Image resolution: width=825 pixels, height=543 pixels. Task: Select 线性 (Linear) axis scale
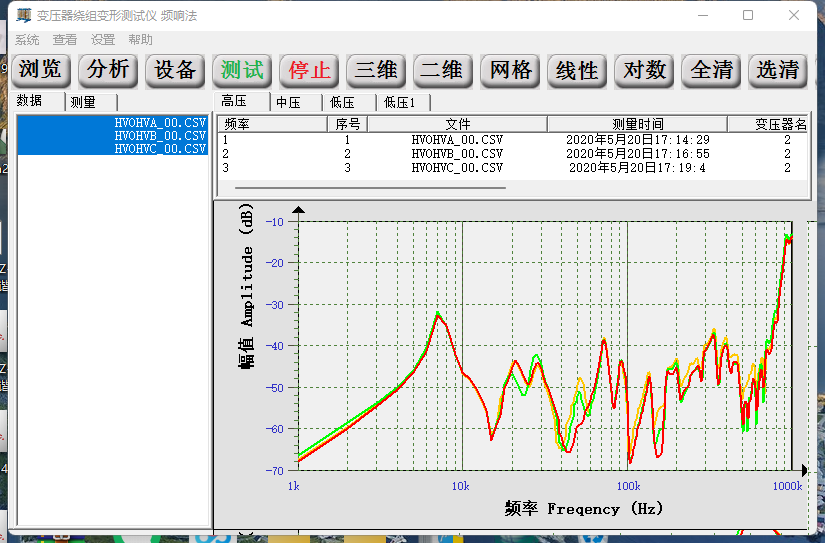point(577,70)
